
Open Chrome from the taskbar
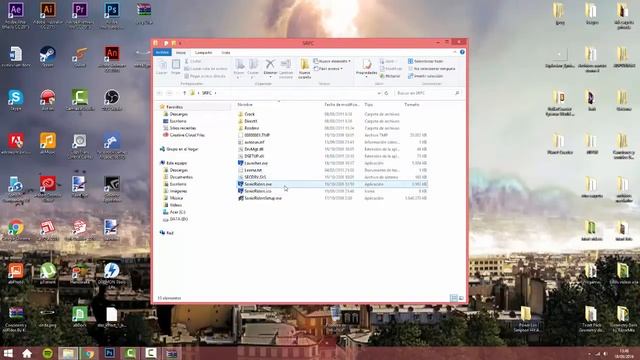(x=89, y=353)
